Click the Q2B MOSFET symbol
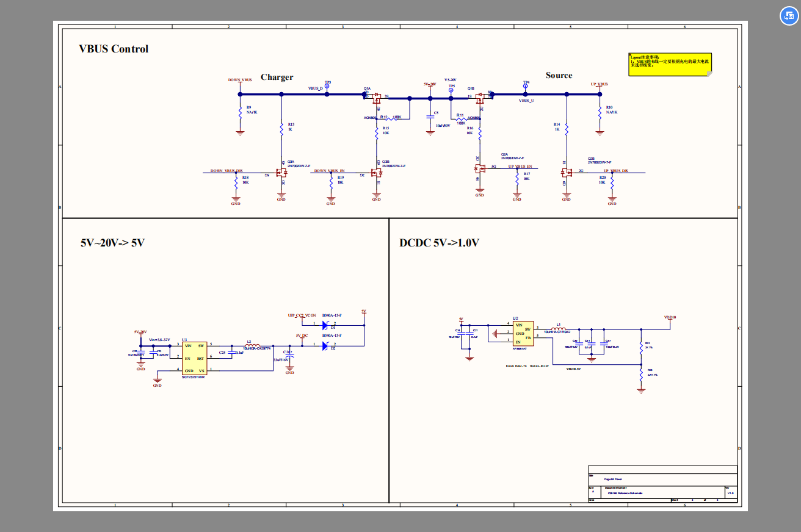The height and width of the screenshot is (532, 801). (567, 172)
